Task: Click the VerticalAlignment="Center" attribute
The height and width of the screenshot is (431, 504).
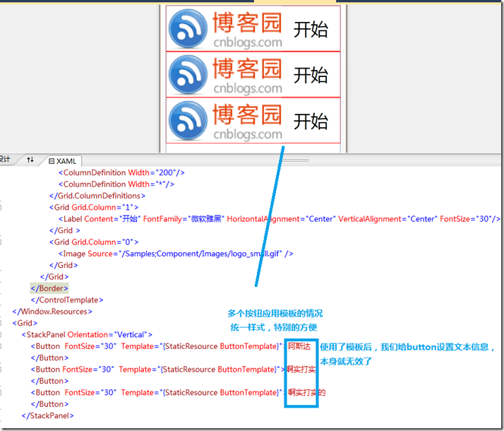Action: coord(388,219)
